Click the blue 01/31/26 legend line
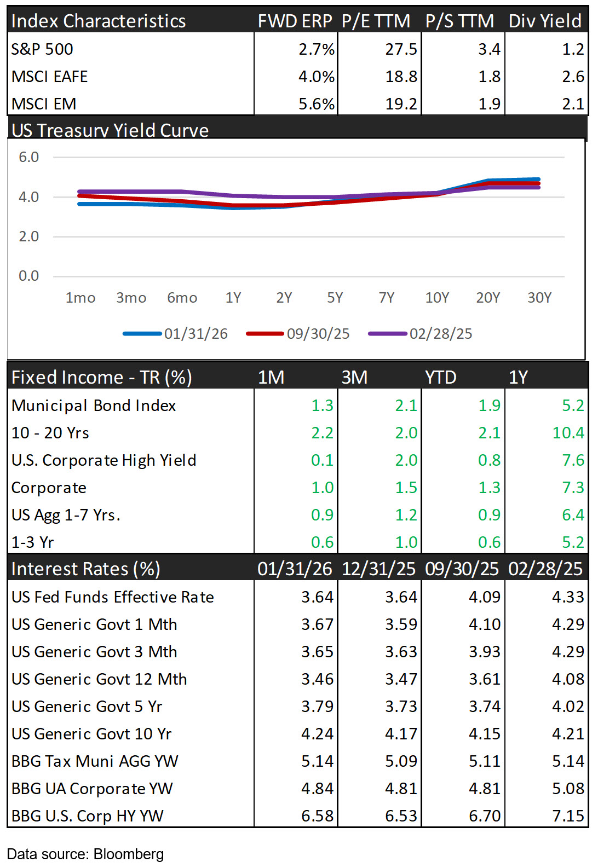 pos(142,333)
